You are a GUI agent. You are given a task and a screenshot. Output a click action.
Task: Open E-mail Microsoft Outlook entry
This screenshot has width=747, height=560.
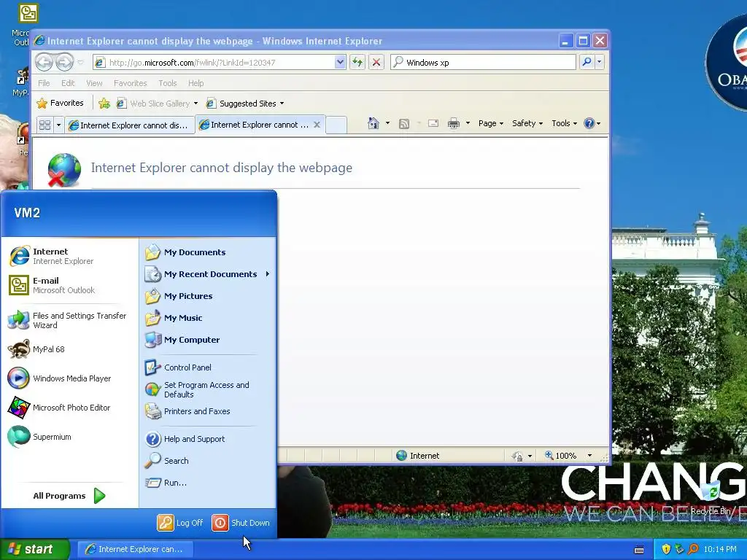click(x=69, y=285)
